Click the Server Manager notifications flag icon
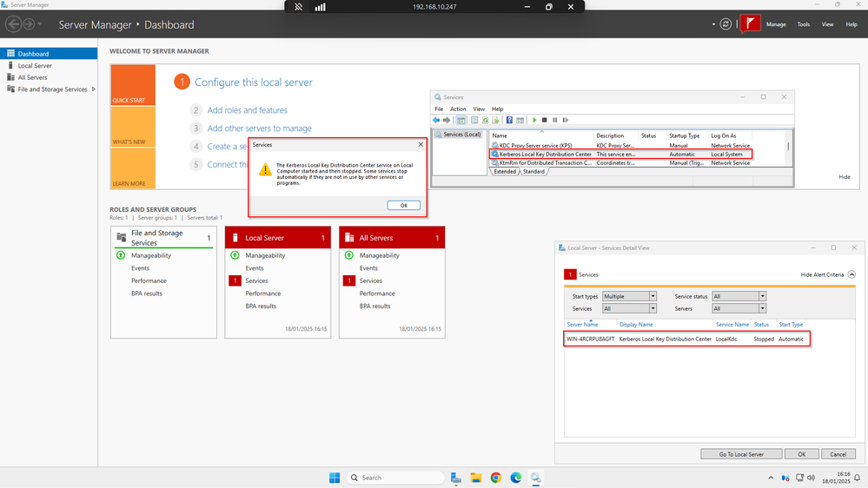The height and width of the screenshot is (488, 868). 750,23
